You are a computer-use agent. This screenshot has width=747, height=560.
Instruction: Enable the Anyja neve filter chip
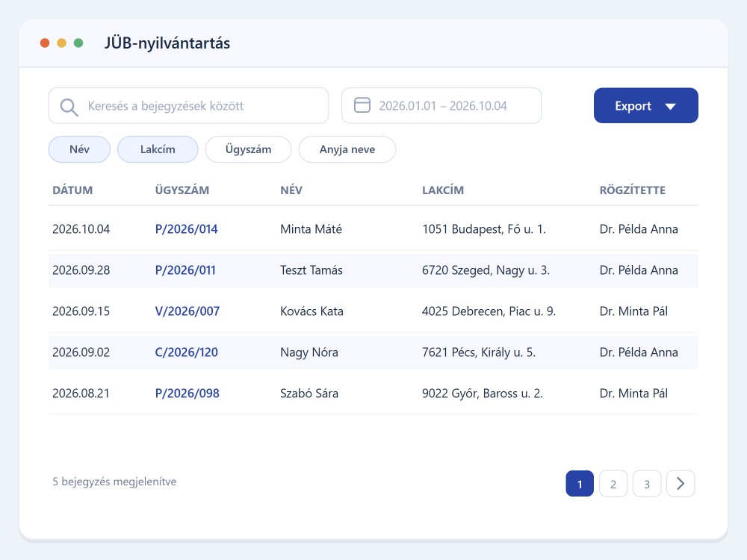click(347, 149)
